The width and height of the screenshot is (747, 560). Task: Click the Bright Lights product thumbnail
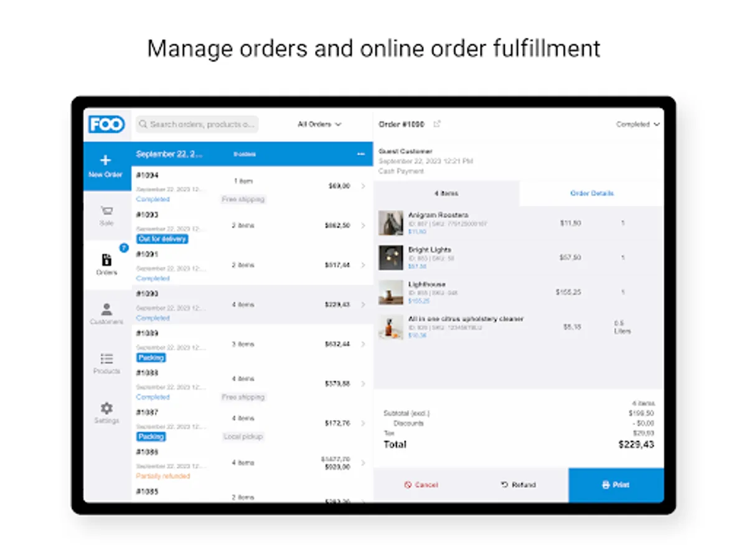coord(391,258)
